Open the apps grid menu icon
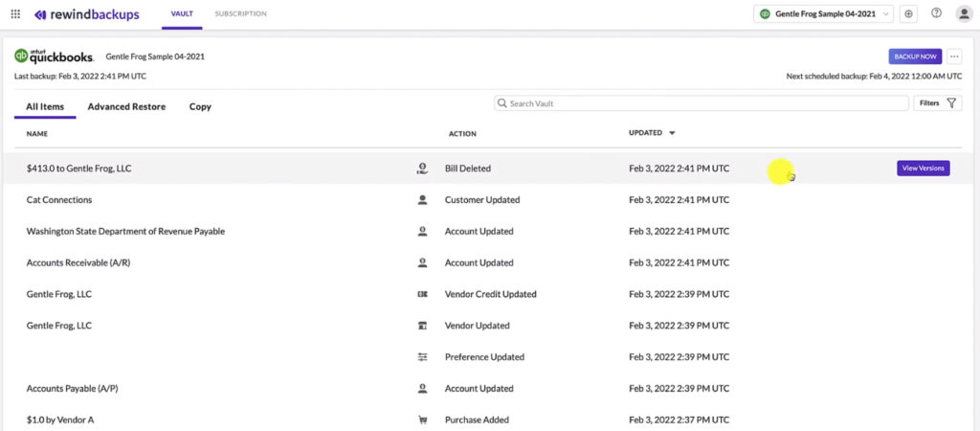This screenshot has width=980, height=431. click(x=15, y=13)
